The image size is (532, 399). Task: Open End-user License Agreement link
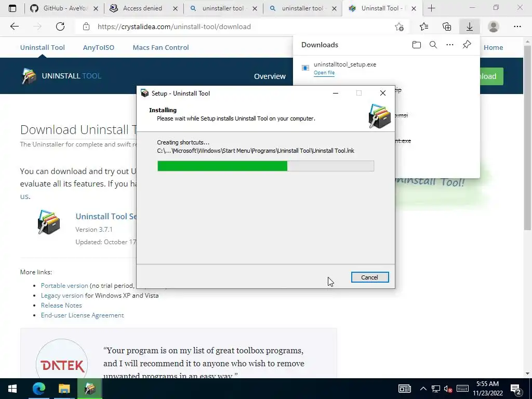click(x=83, y=315)
